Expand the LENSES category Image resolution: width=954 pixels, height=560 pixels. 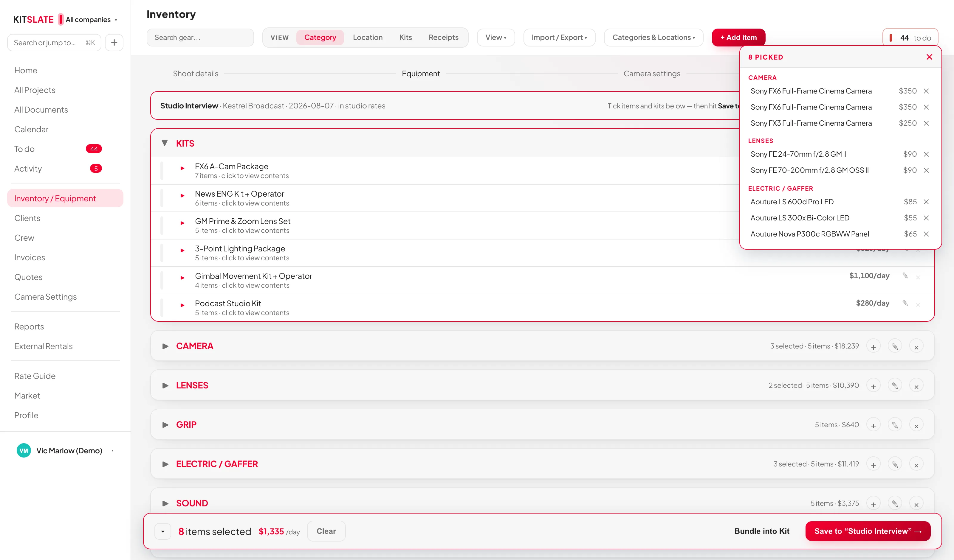tap(165, 385)
